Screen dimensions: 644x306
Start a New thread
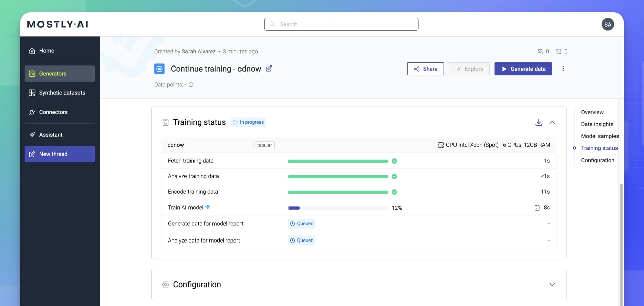60,154
